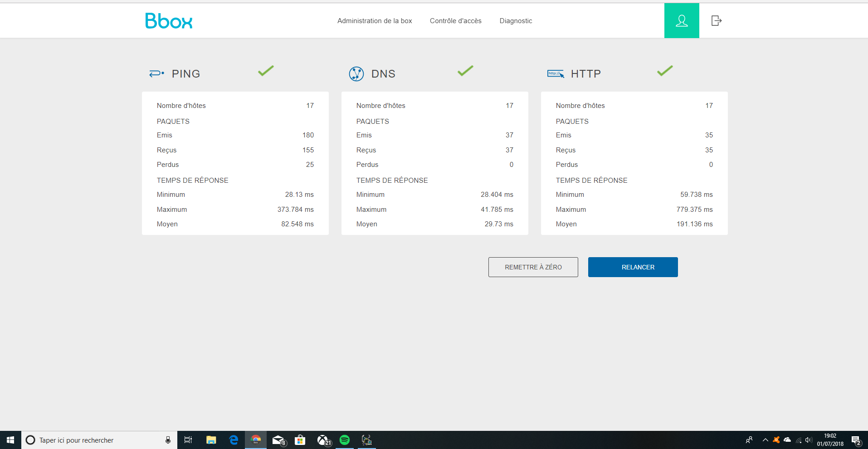Click PAQUETS heading in HTTP panel
868x449 pixels.
pyautogui.click(x=572, y=122)
